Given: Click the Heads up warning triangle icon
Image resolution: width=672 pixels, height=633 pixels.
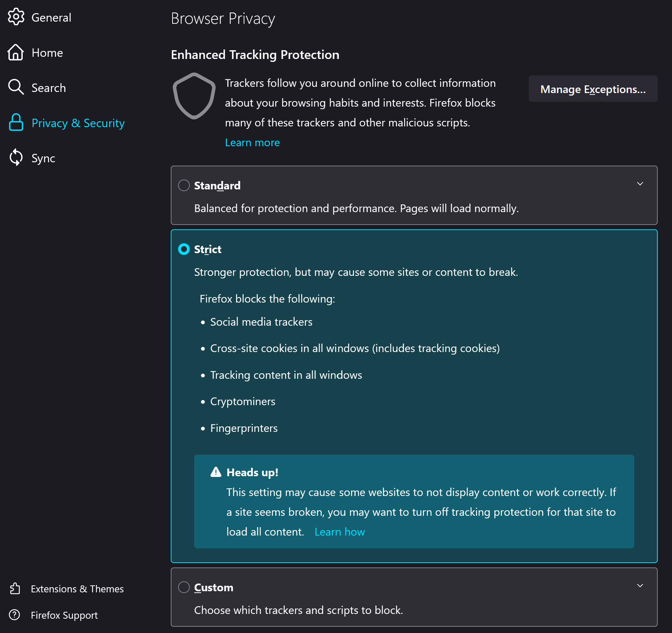Looking at the screenshot, I should click(x=216, y=472).
